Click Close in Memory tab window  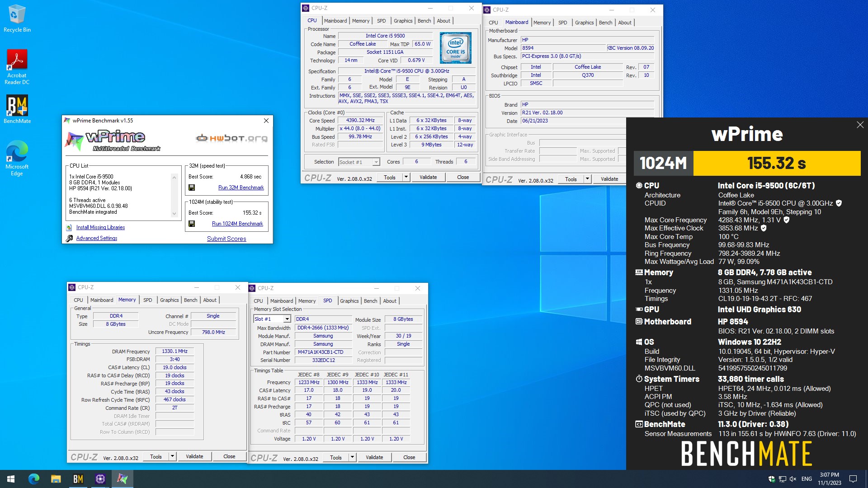229,456
